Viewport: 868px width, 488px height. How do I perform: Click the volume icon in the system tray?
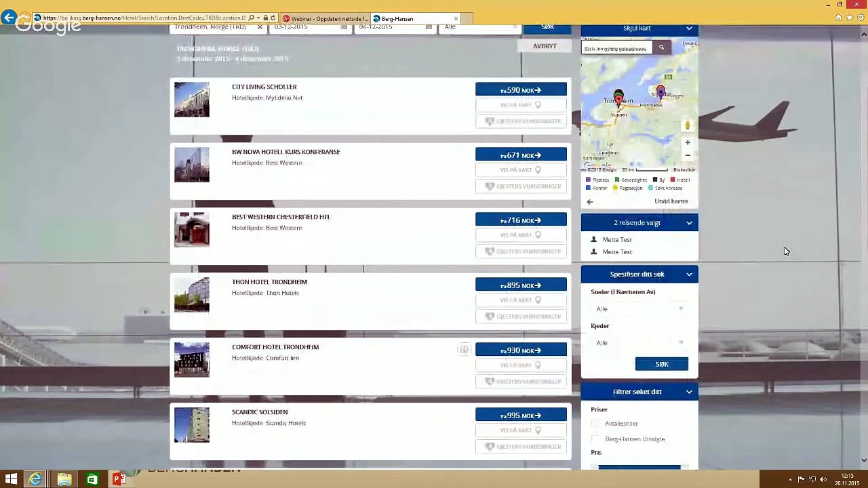pos(823,480)
